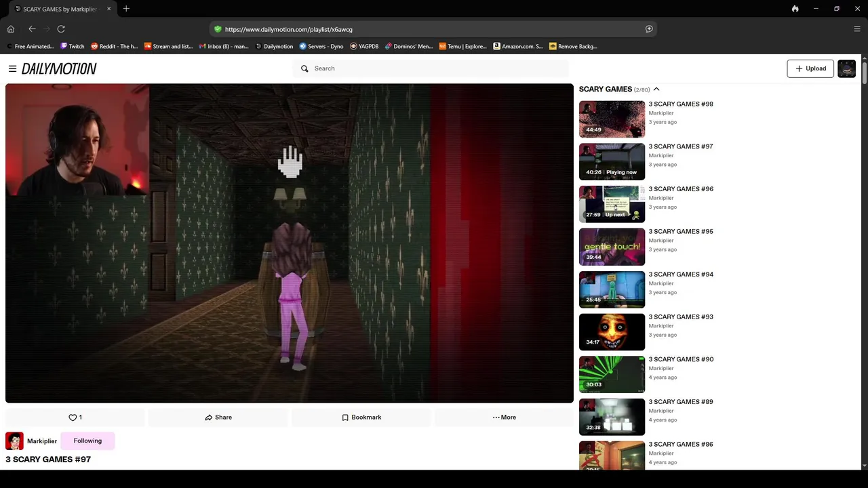Viewport: 868px width, 488px height.
Task: Open a new browser tab
Action: click(x=126, y=9)
